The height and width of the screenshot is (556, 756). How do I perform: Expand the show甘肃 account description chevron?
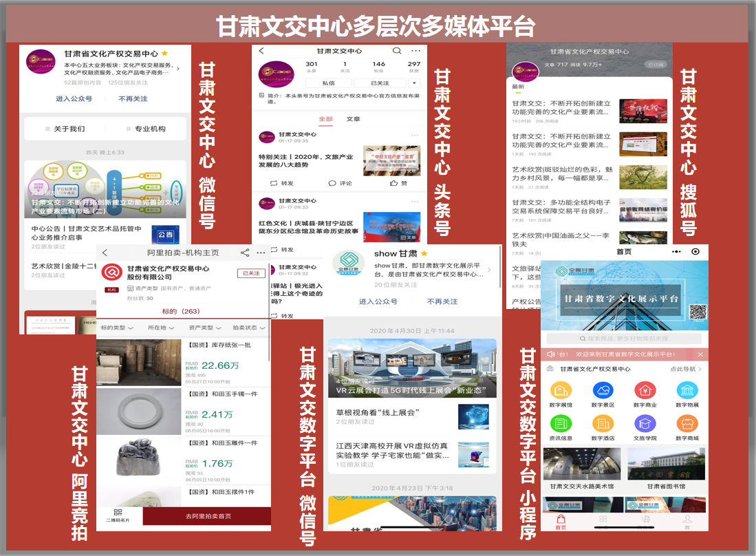[x=489, y=270]
